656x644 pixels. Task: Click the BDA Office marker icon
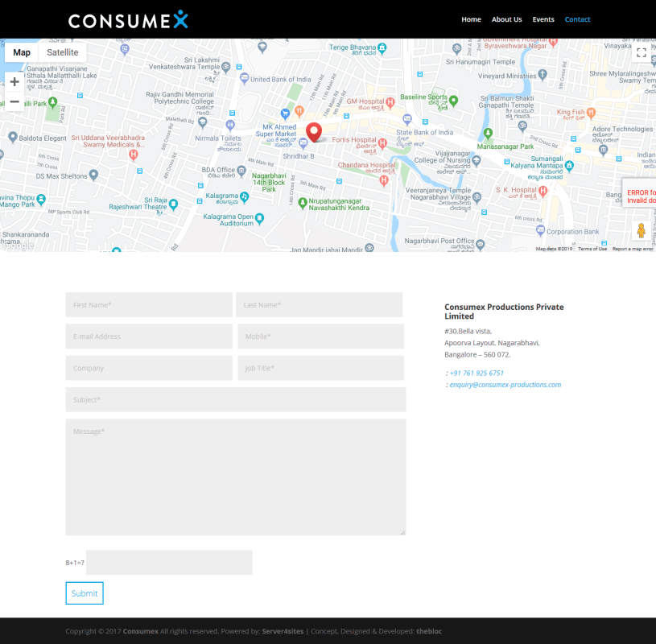pos(241,170)
